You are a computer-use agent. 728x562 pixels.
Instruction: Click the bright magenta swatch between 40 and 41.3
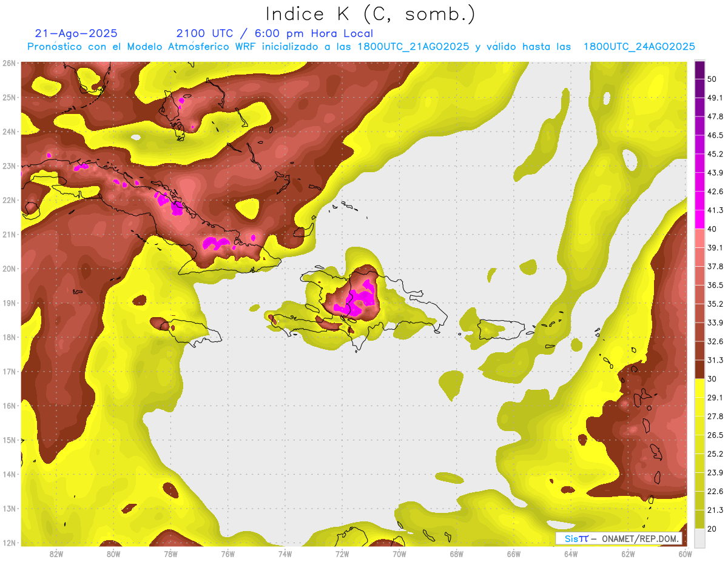point(699,219)
